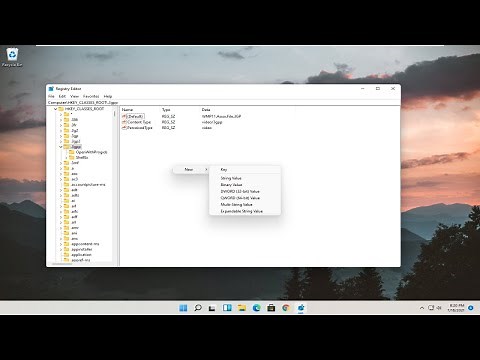Collapse the HKEY_CLASSES_ROOT tree node
Viewport: 480px width, 360px height.
(56, 109)
